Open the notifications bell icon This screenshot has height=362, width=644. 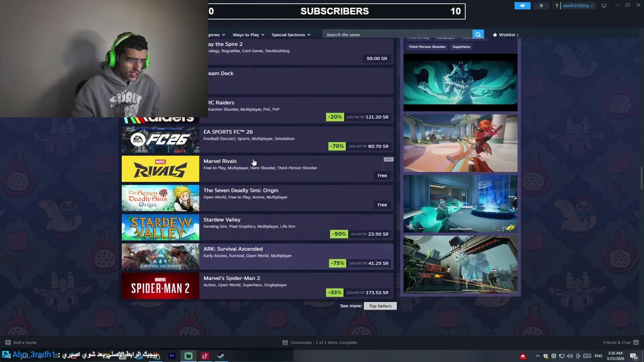pyautogui.click(x=541, y=6)
